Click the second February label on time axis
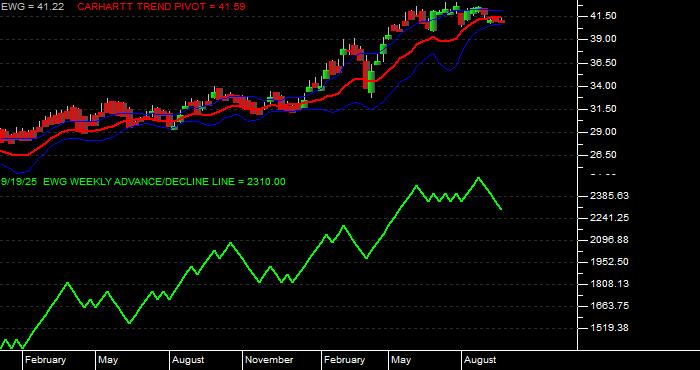The height and width of the screenshot is (370, 700). coord(345,360)
